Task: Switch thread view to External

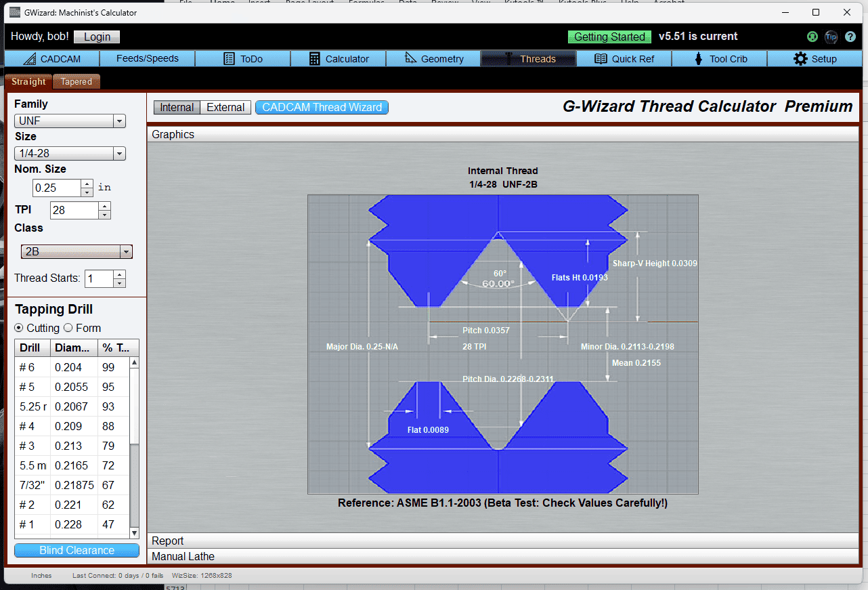Action: 225,107
